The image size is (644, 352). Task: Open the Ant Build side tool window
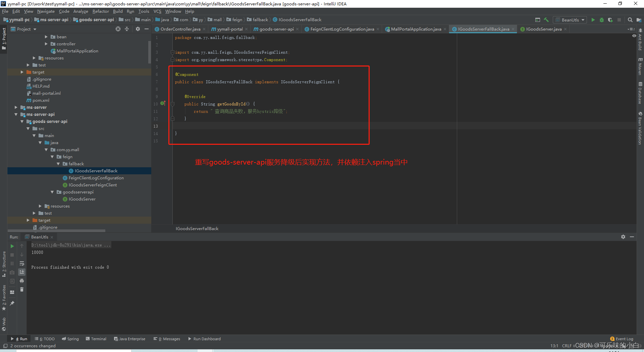640,40
